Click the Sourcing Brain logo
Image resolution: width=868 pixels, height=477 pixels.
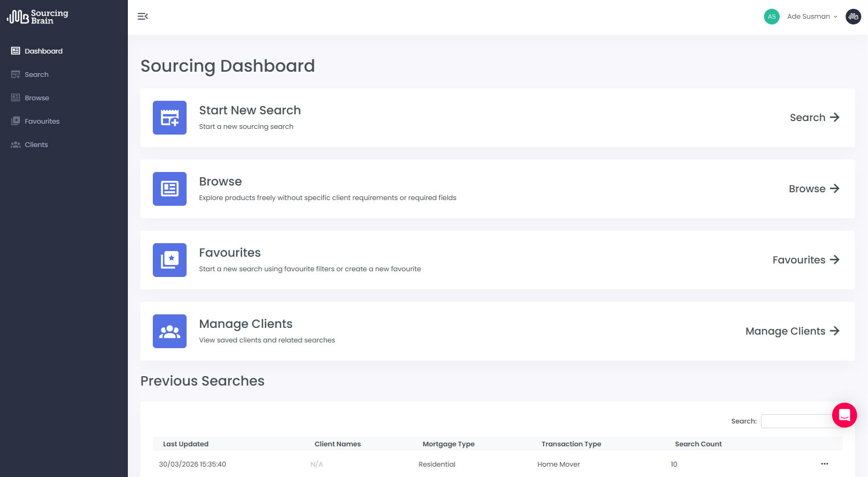coord(37,17)
